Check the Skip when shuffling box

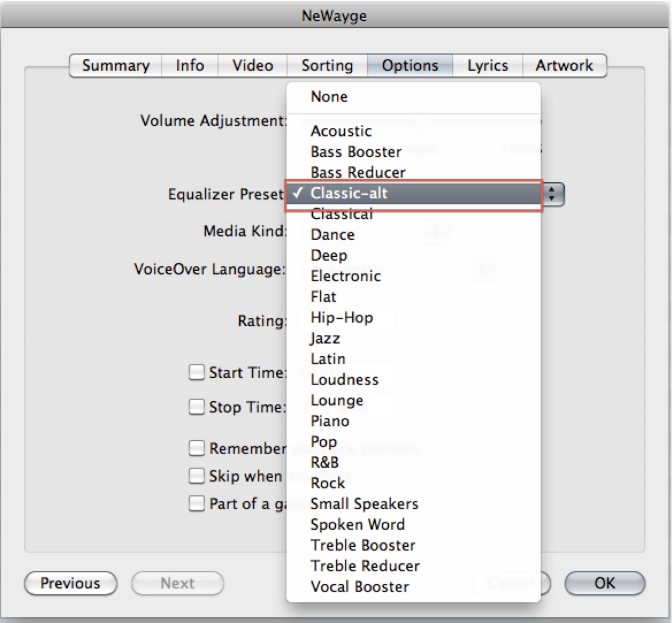(x=197, y=476)
